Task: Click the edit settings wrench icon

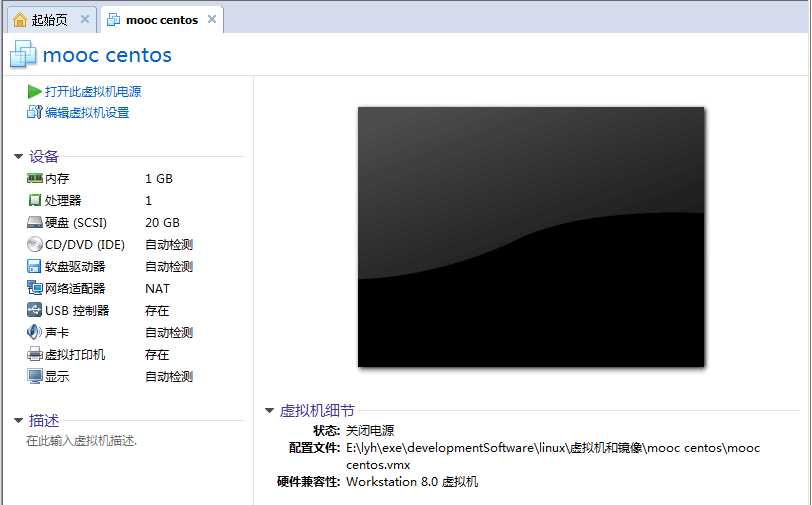Action: point(34,112)
